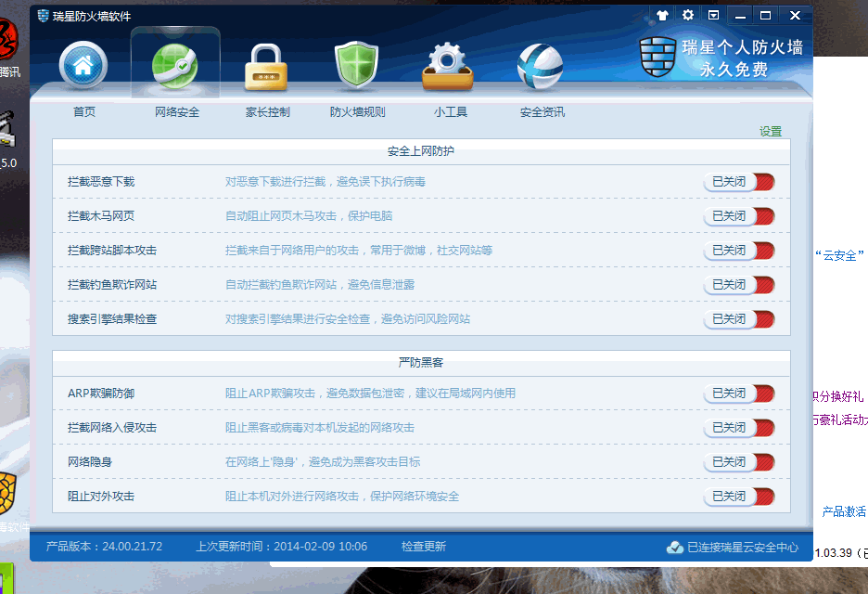
Task: Click 产品激活 link in background window
Action: 844,511
